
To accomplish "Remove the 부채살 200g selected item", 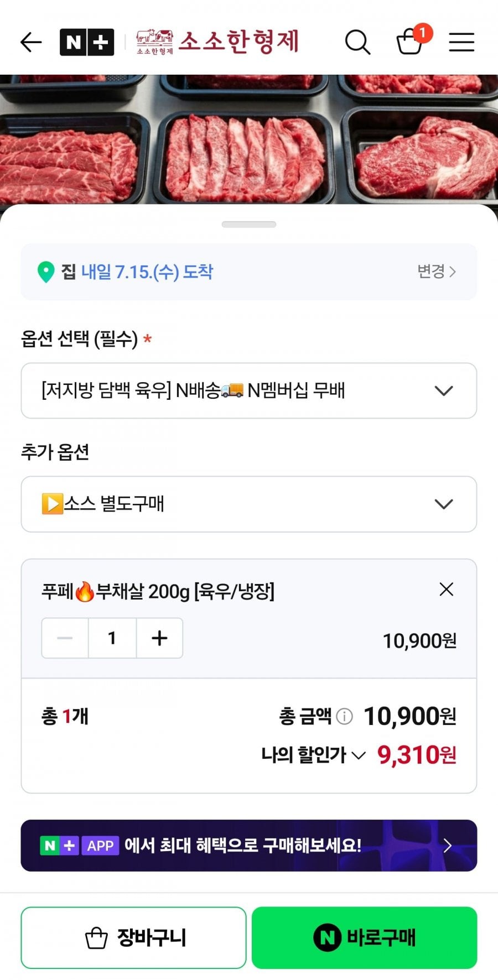I will [x=447, y=590].
